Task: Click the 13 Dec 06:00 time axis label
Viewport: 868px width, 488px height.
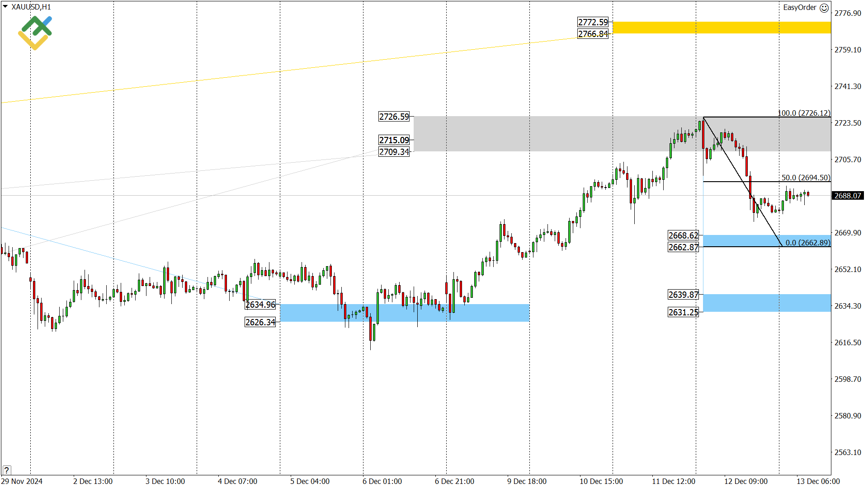Action: click(818, 481)
